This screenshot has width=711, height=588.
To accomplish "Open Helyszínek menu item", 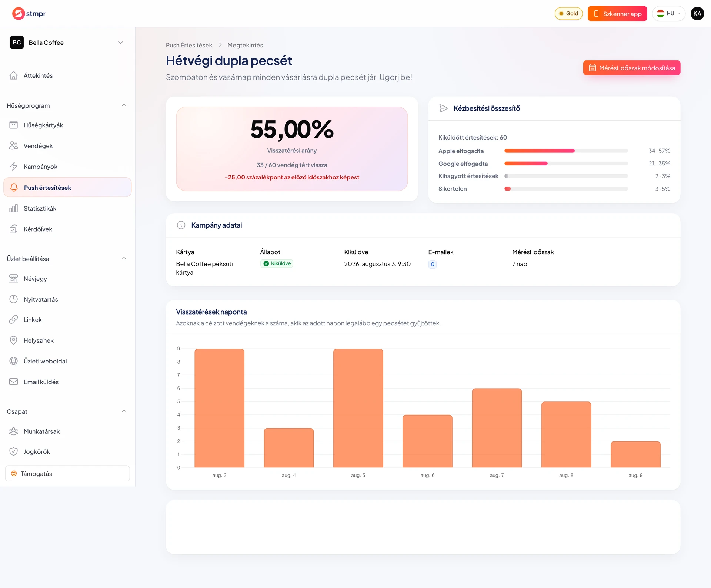I will [67, 340].
